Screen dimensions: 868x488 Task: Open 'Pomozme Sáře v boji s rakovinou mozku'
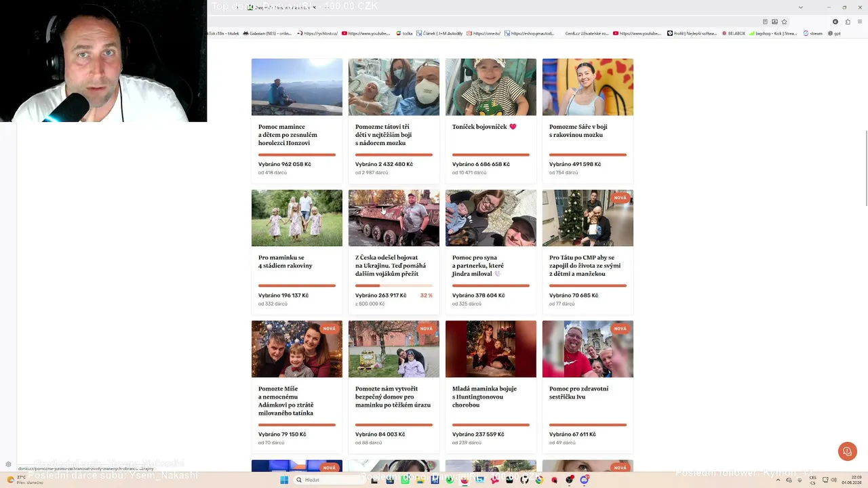[x=578, y=131]
